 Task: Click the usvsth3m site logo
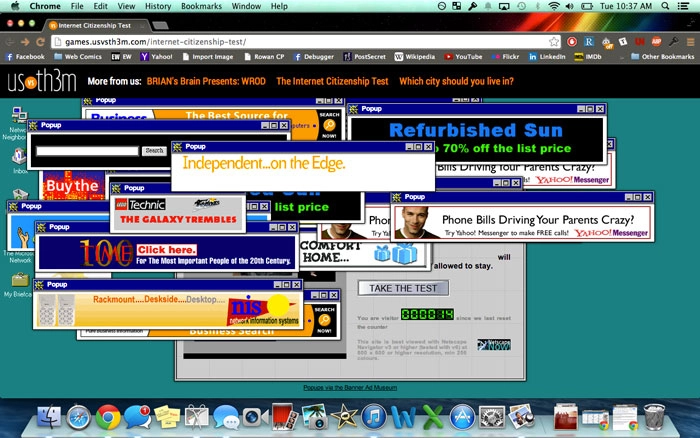point(42,81)
